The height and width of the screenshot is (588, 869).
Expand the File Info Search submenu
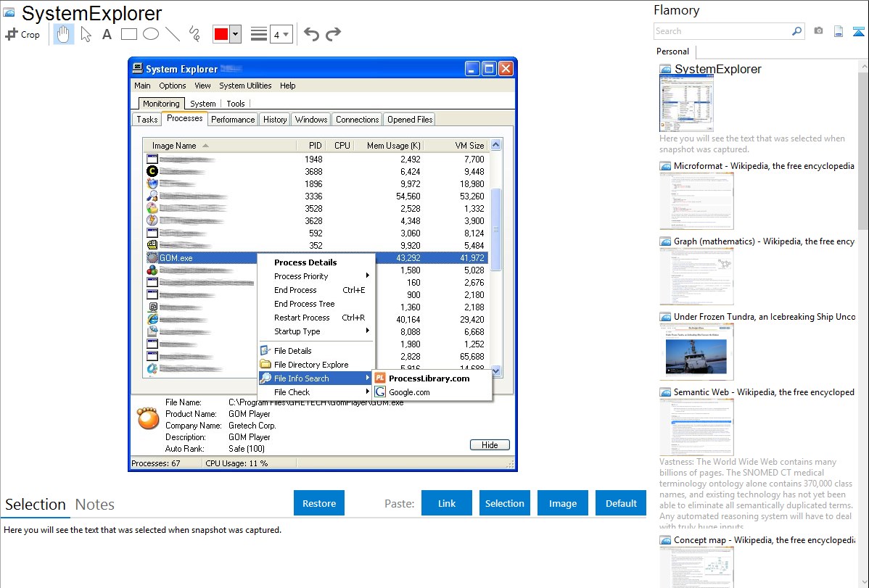point(316,378)
